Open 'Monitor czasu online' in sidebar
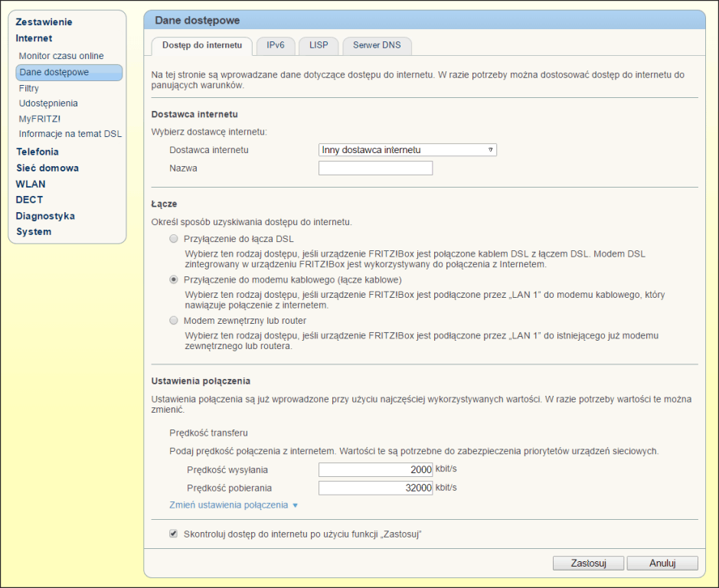The image size is (719, 588). click(61, 56)
